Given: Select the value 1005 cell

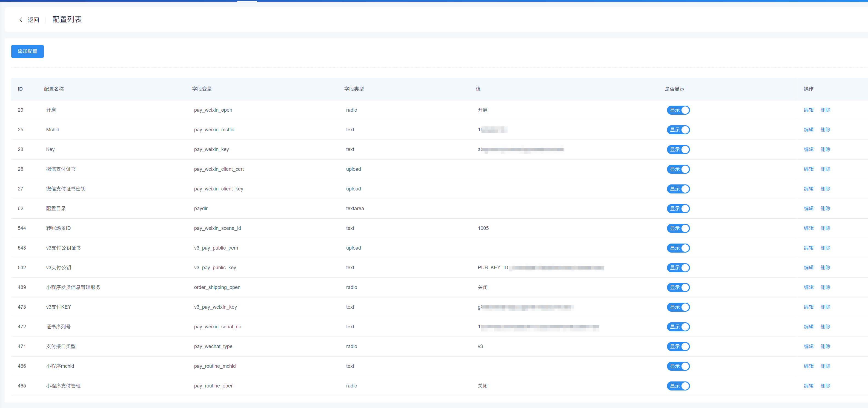Looking at the screenshot, I should tap(483, 228).
